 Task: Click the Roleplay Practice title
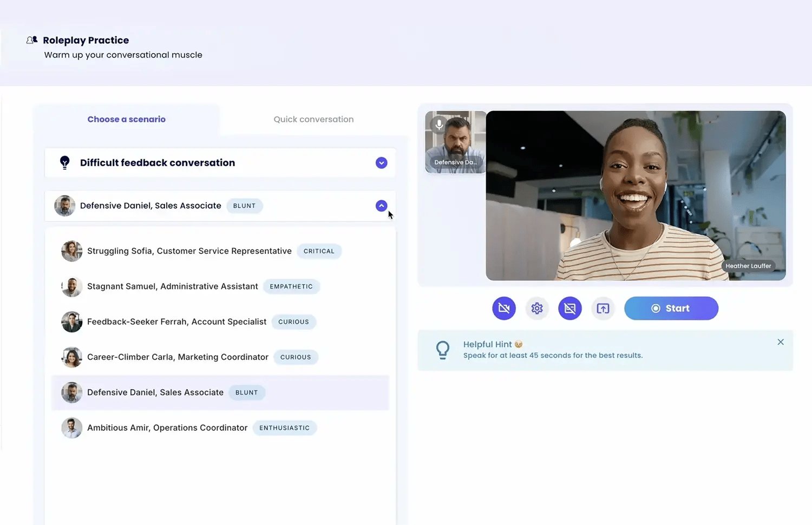tap(86, 40)
